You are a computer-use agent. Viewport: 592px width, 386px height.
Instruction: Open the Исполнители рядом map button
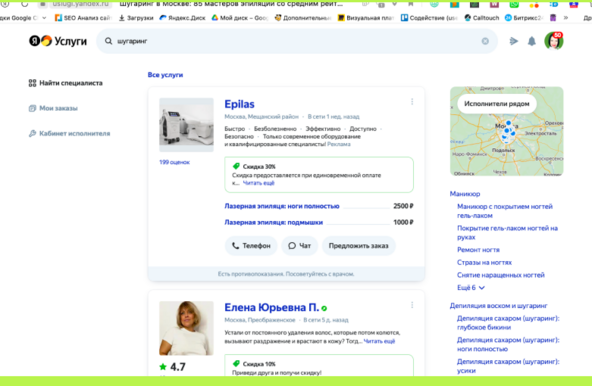tap(496, 103)
